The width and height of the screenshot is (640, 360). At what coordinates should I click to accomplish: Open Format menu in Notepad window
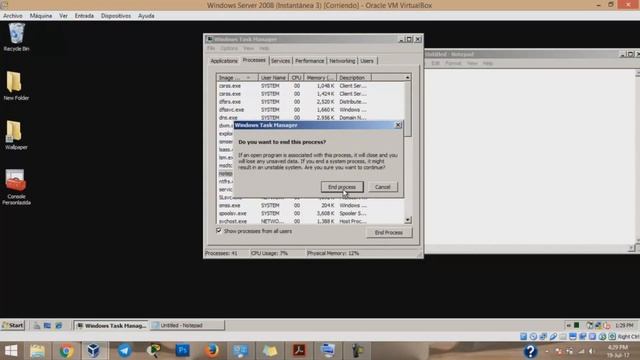tap(453, 63)
